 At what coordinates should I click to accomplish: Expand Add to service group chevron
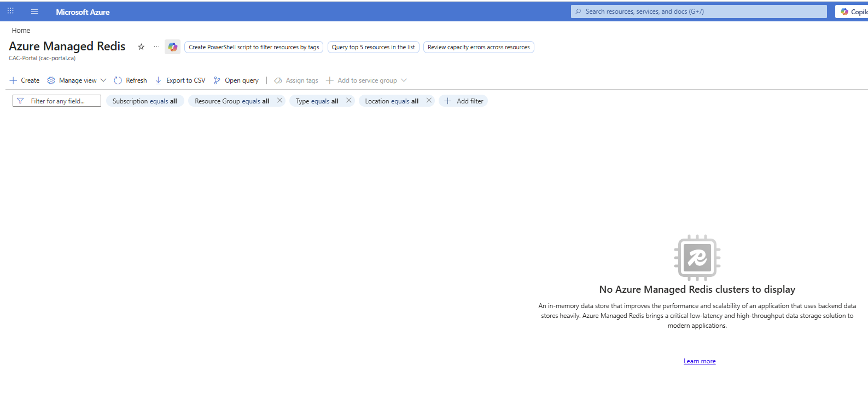[x=404, y=80]
